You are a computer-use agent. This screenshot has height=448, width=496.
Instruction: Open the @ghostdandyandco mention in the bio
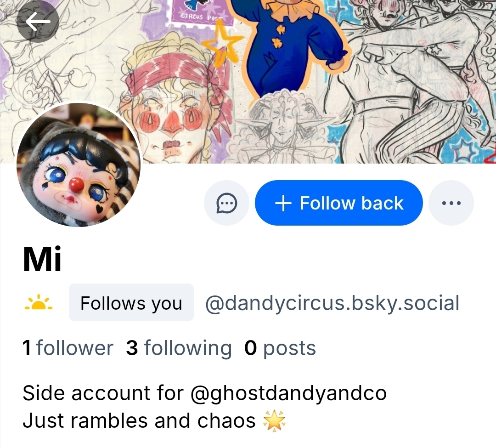click(288, 393)
